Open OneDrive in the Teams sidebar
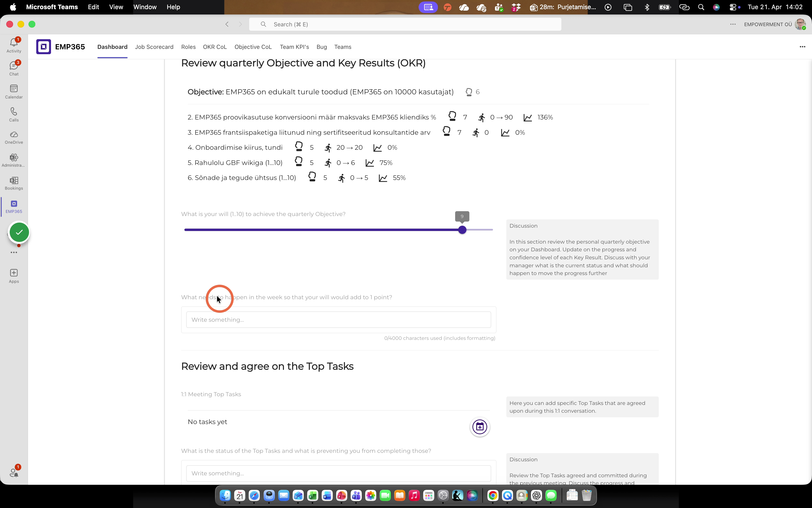Screen dimensions: 812x508 [14, 137]
